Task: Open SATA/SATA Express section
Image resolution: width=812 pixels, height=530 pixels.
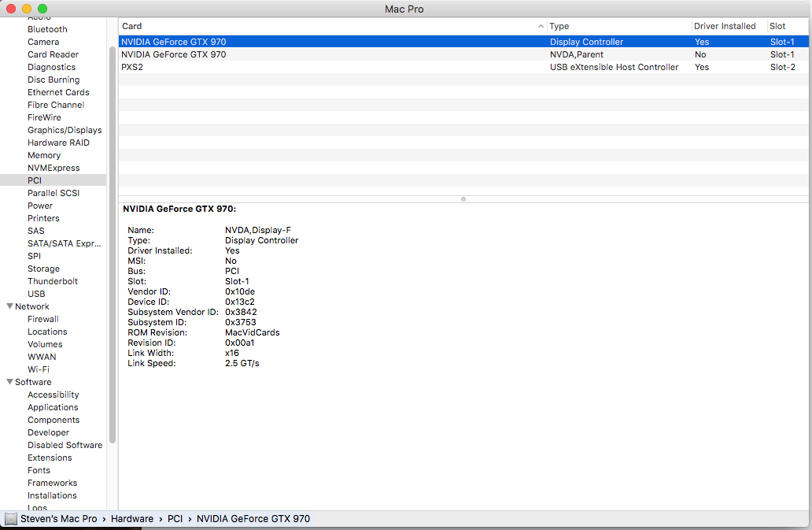Action: pos(64,243)
